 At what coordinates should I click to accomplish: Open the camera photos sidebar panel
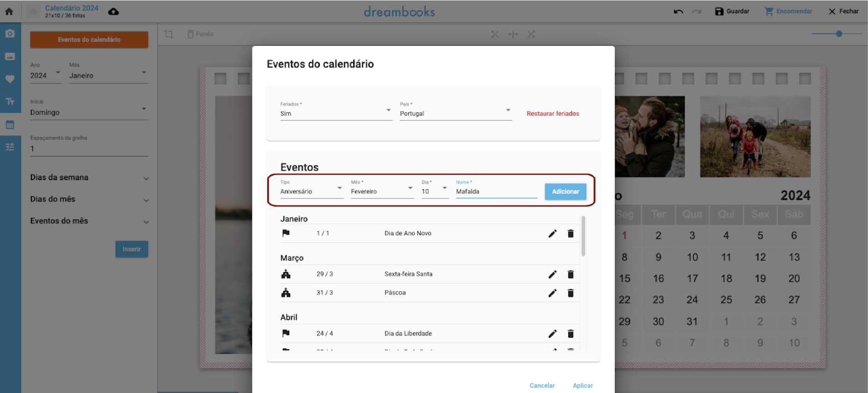point(10,34)
